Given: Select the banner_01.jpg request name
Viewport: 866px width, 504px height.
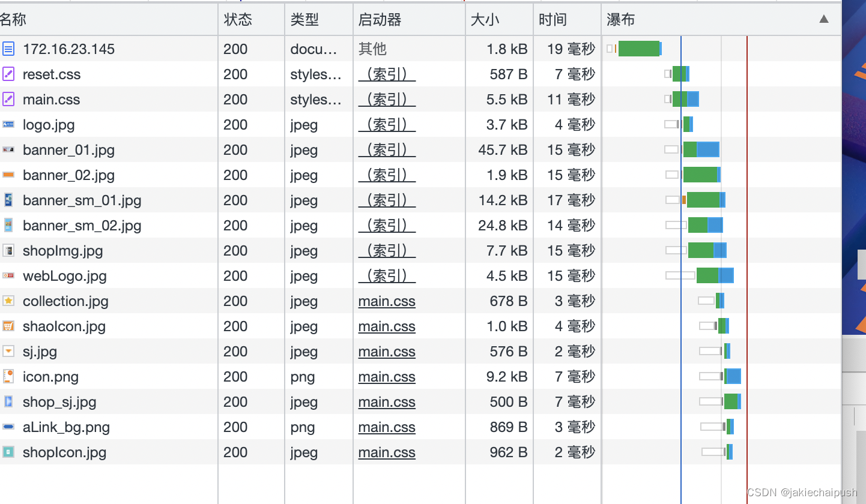Looking at the screenshot, I should point(68,150).
